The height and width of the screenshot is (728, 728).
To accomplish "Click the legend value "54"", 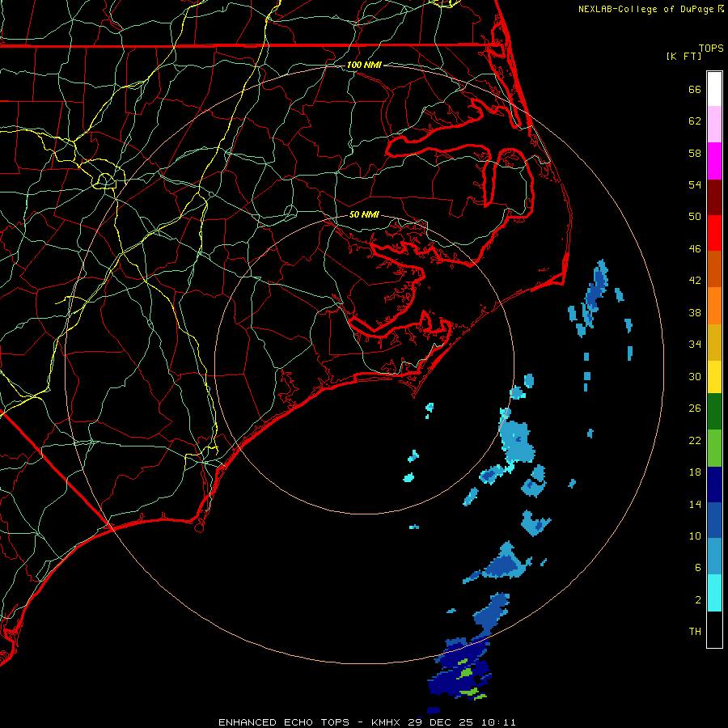I will (x=695, y=184).
